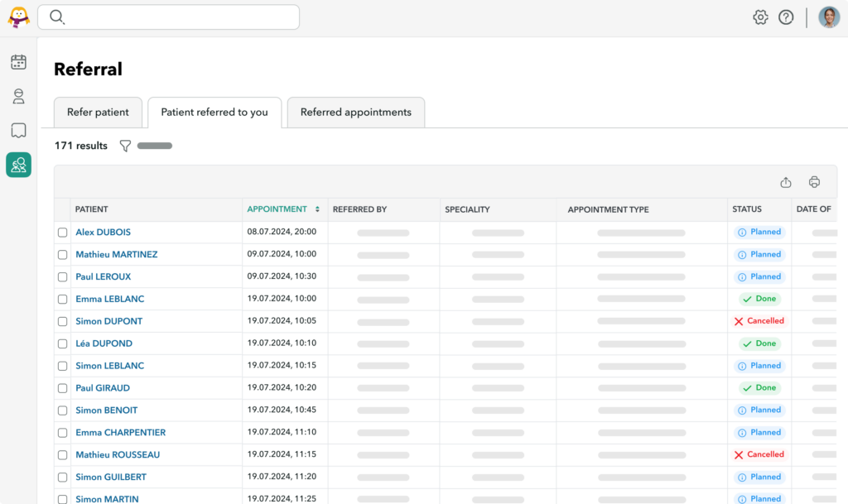Check the Léa DUPOND row checkbox
The height and width of the screenshot is (504, 848).
click(63, 343)
